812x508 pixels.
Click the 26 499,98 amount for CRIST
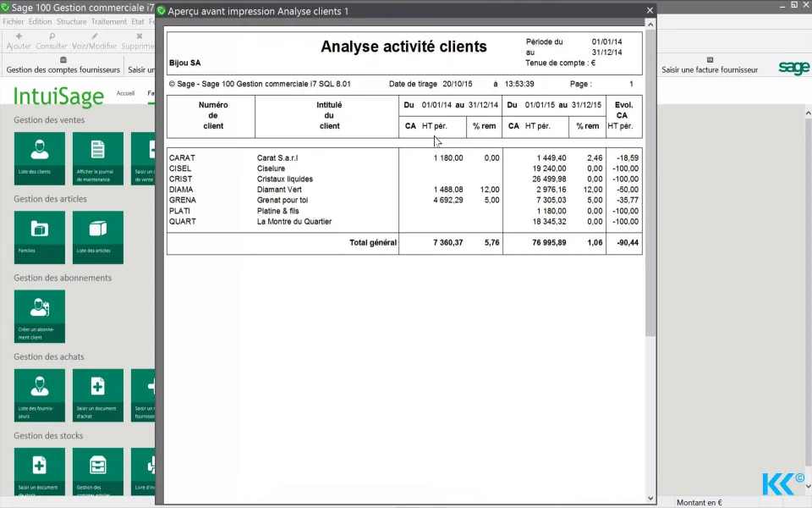(x=549, y=179)
